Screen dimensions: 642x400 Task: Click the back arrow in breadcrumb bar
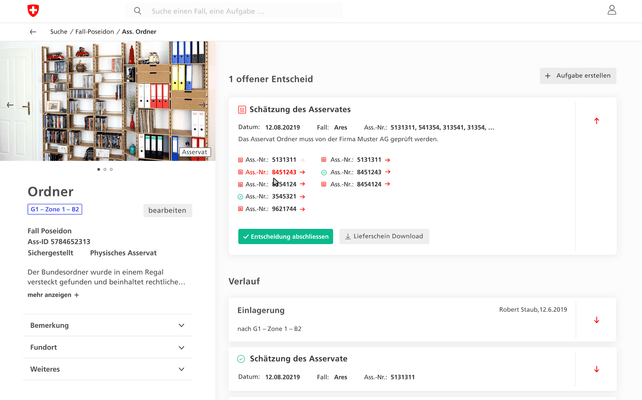tap(33, 32)
